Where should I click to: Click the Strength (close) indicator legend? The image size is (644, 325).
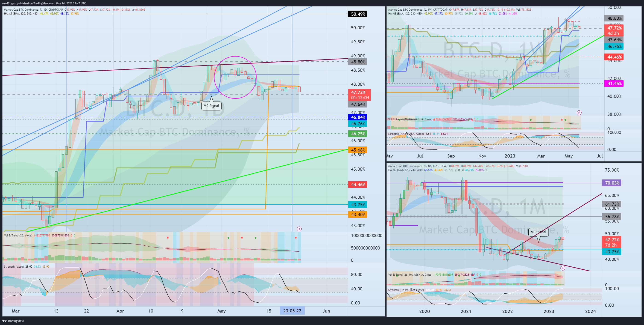point(14,266)
